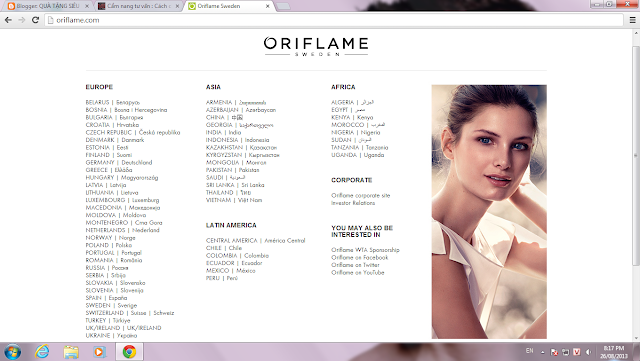Open media player taskbar icon
Screen dimensions: 640x361
point(99,352)
